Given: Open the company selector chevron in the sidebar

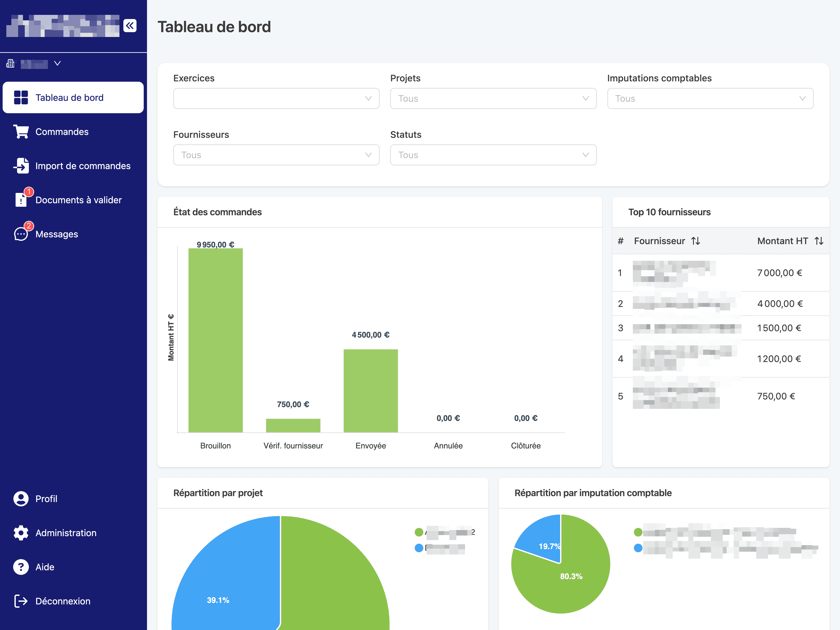Looking at the screenshot, I should click(57, 63).
